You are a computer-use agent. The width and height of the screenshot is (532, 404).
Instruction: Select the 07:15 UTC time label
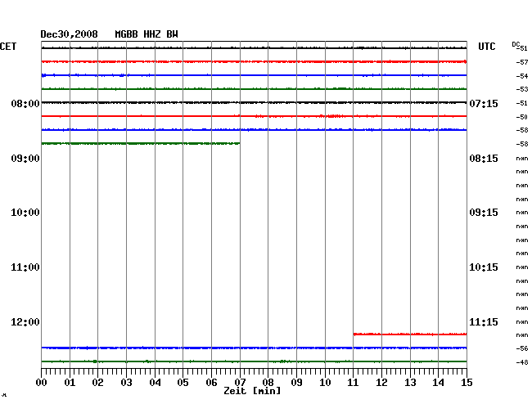coord(484,103)
